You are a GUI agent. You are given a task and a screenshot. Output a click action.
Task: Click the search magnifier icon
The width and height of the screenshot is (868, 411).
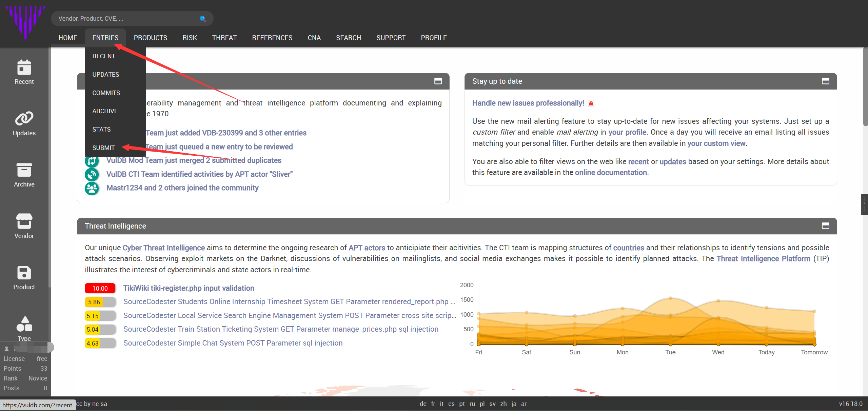point(203,19)
